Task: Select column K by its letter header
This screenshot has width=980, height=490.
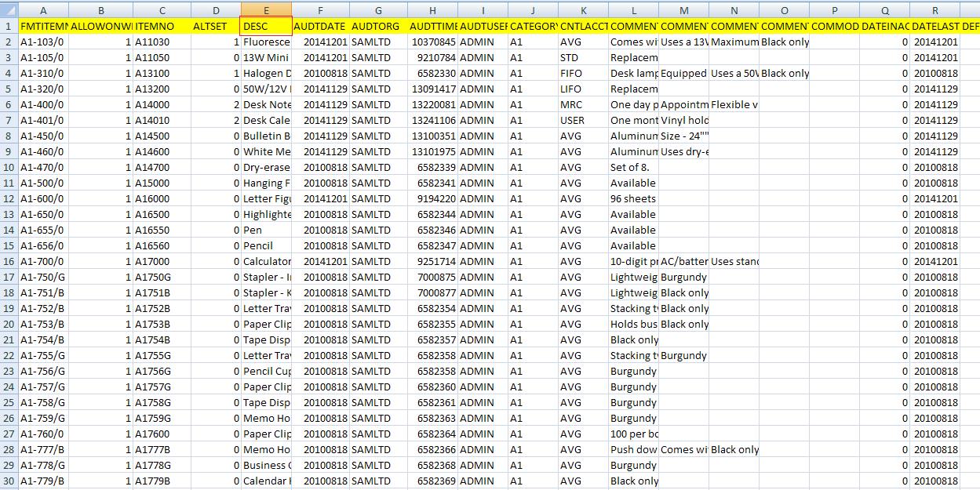Action: click(583, 10)
